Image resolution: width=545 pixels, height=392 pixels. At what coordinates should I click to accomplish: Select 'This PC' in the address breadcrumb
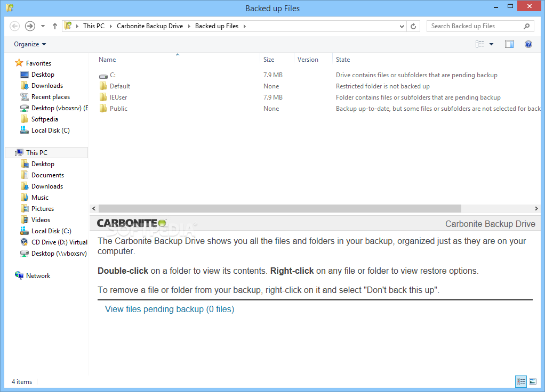(94, 26)
